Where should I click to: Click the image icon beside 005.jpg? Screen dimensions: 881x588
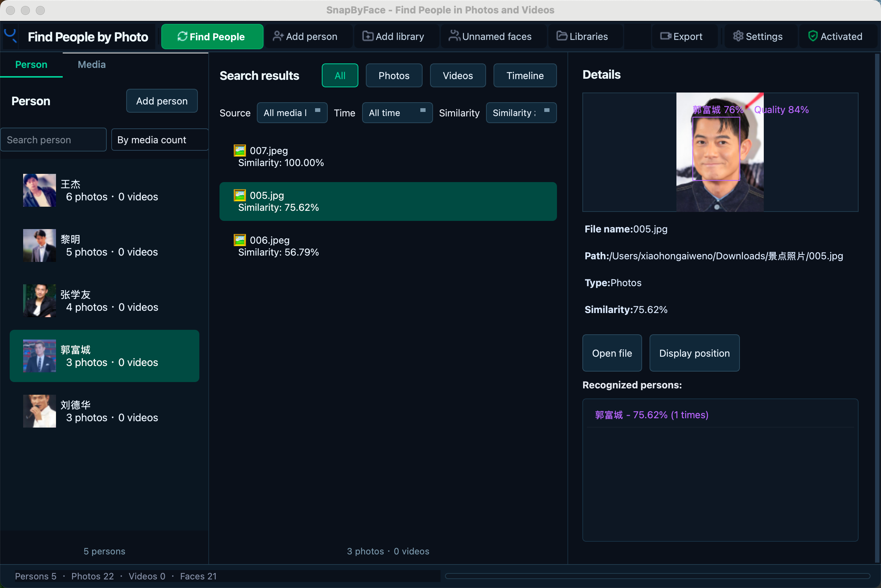tap(240, 196)
